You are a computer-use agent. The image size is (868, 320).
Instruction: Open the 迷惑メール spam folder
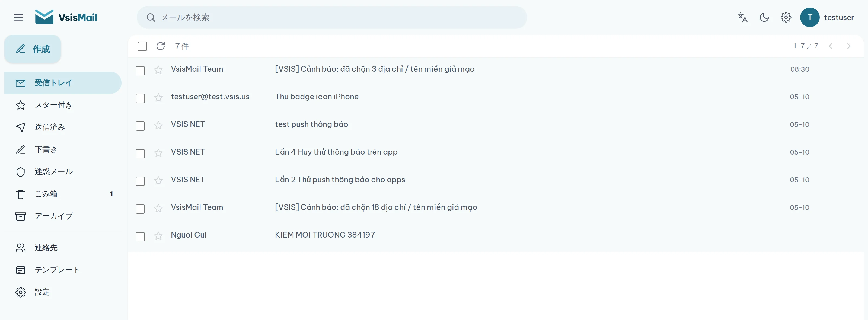63,171
